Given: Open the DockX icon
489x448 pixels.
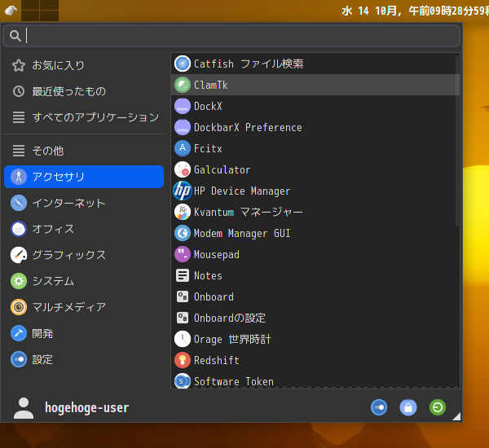Looking at the screenshot, I should click(183, 106).
